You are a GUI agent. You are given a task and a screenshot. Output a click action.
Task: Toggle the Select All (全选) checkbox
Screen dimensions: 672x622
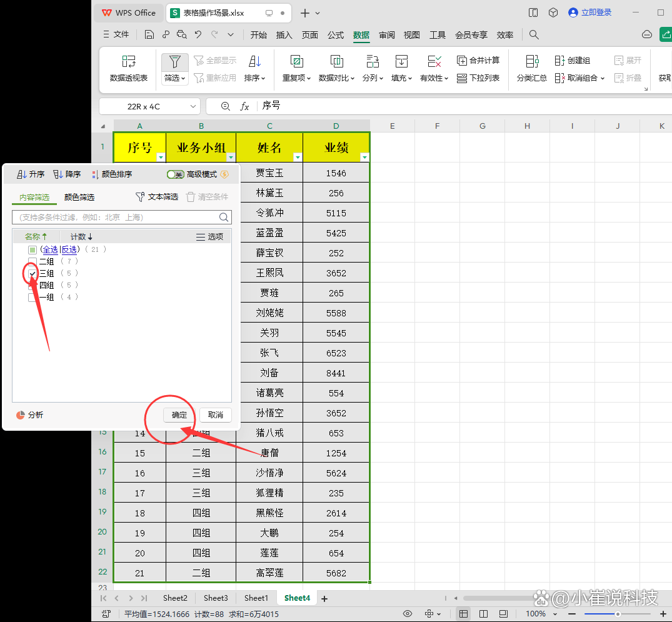coord(33,249)
